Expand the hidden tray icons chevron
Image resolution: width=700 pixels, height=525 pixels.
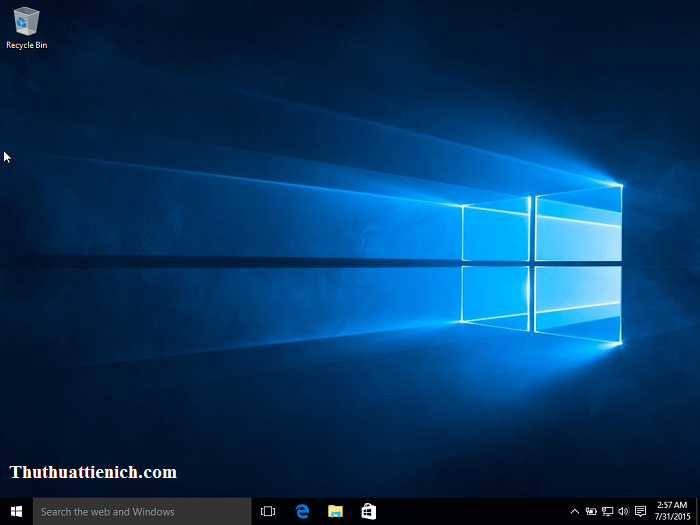coord(575,511)
